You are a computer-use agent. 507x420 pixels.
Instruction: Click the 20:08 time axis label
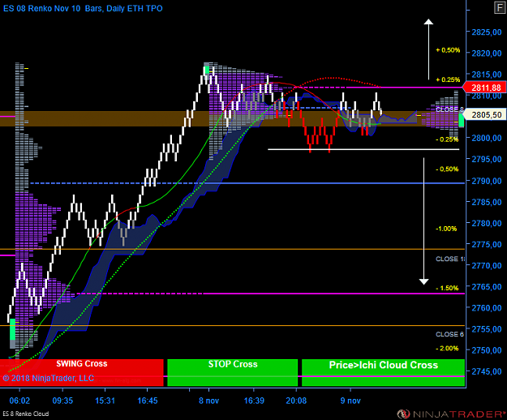click(296, 401)
